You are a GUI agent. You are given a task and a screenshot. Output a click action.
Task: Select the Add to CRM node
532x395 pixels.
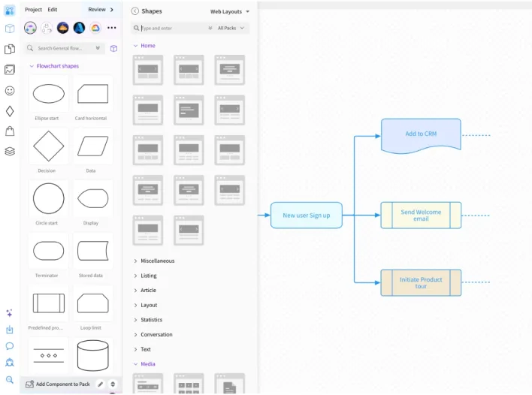421,135
